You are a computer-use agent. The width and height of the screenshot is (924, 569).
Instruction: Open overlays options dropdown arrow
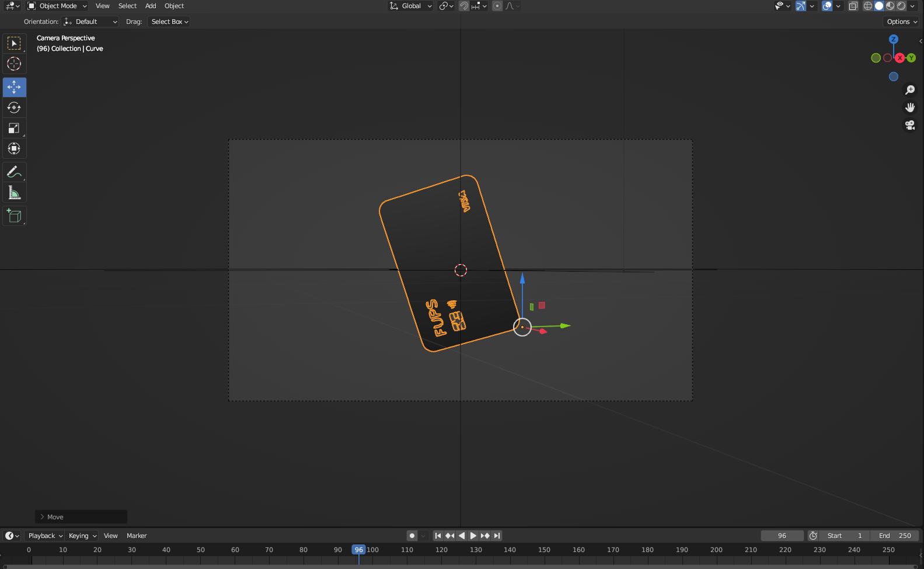point(838,6)
